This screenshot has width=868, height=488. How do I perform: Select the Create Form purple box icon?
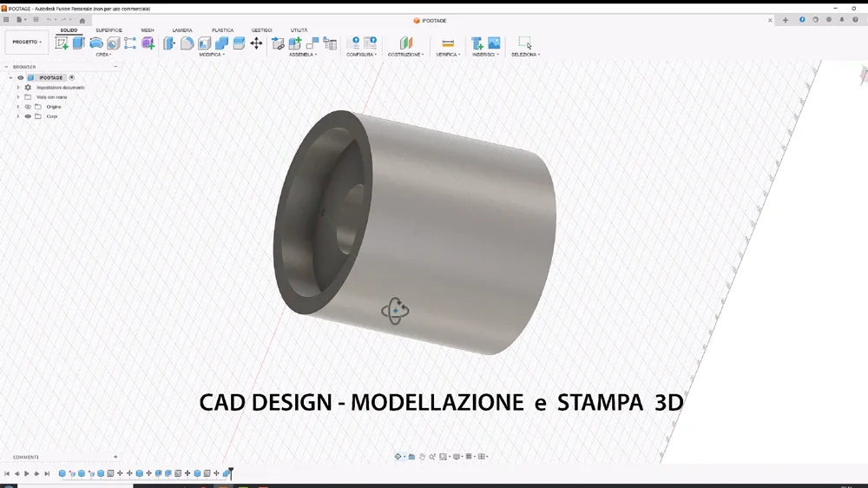pos(148,43)
